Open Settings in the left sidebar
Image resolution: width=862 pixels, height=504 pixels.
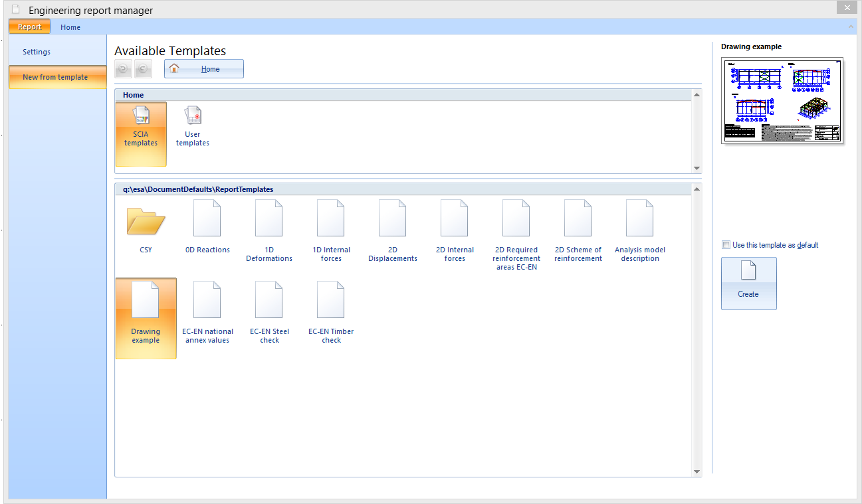37,52
